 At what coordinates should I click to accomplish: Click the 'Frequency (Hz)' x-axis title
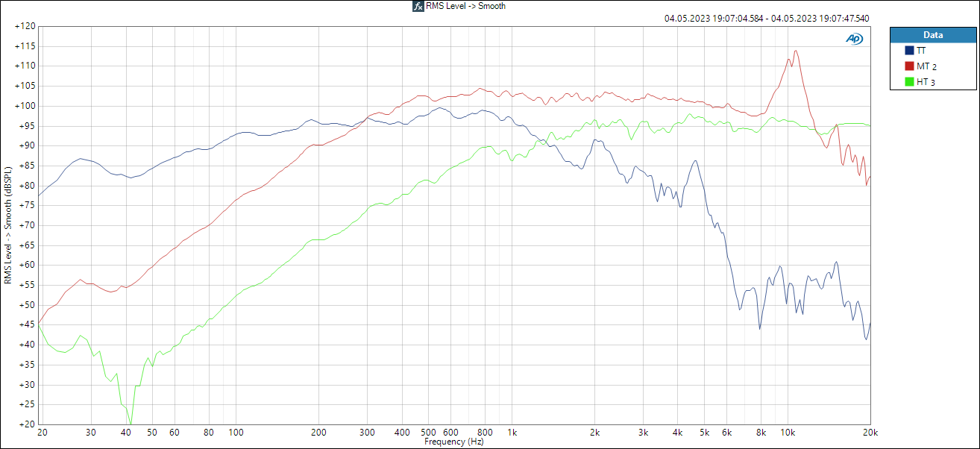point(454,442)
